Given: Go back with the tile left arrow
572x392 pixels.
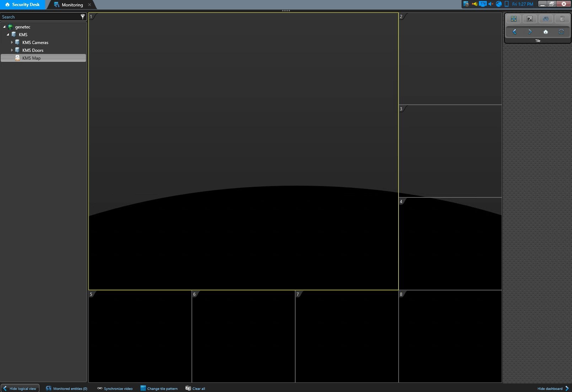Looking at the screenshot, I should pos(514,32).
